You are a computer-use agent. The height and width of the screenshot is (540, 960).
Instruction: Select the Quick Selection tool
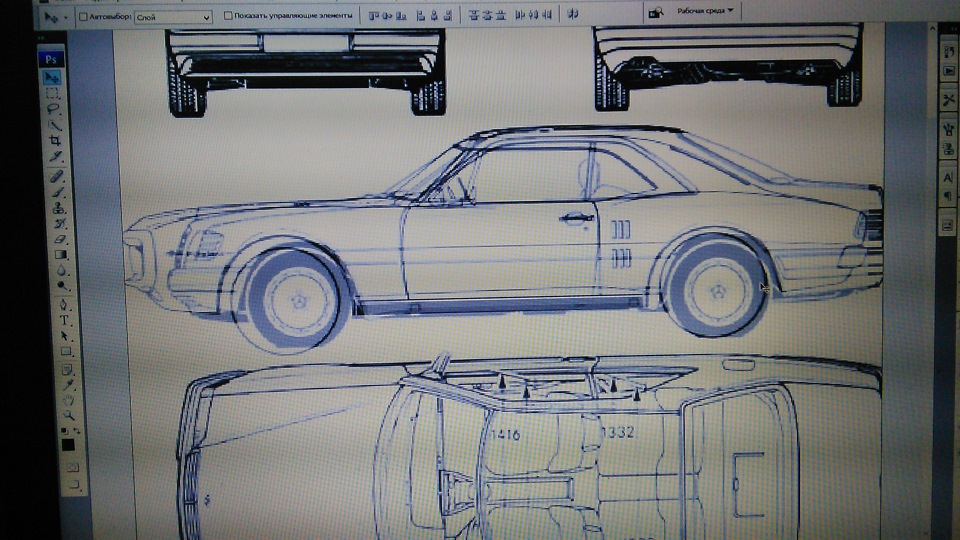click(54, 125)
